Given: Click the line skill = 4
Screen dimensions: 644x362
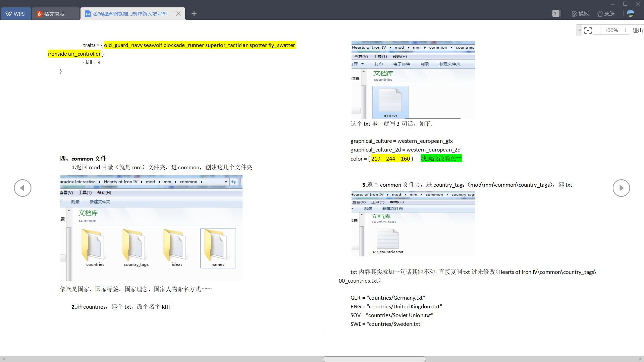Looking at the screenshot, I should (92, 63).
